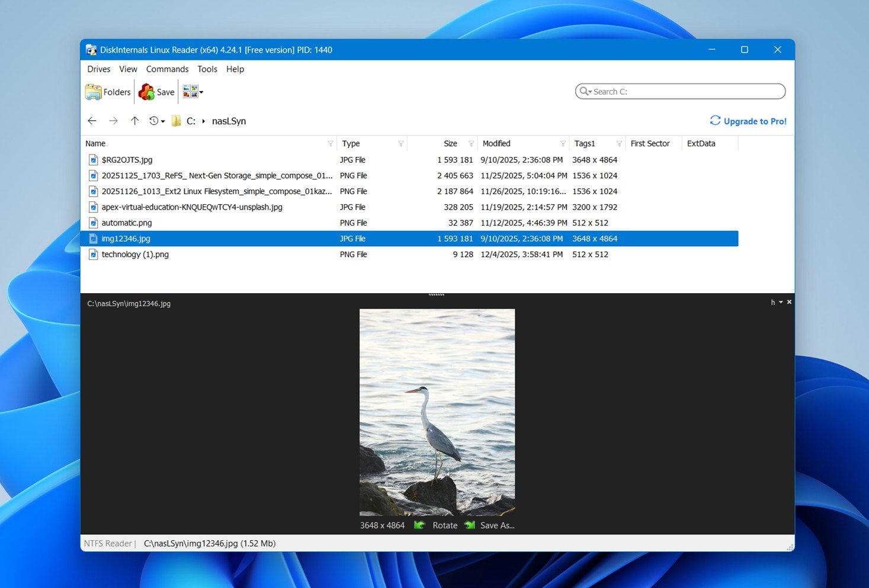Open the Drives menu

click(x=98, y=69)
